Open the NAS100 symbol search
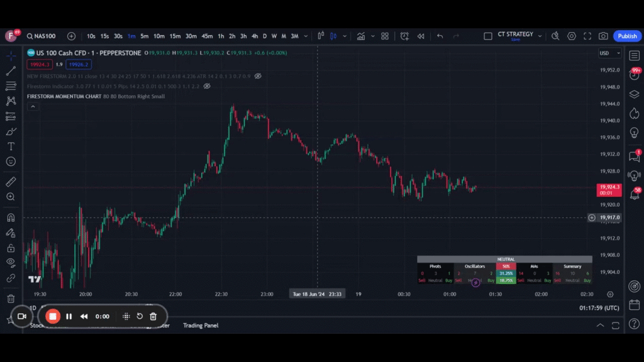The image size is (644, 362). [x=41, y=36]
